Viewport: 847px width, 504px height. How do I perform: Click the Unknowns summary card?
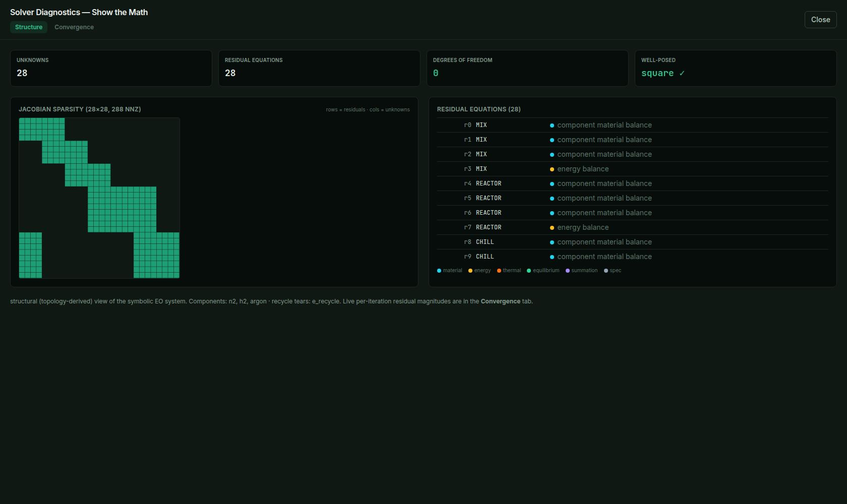coord(111,68)
